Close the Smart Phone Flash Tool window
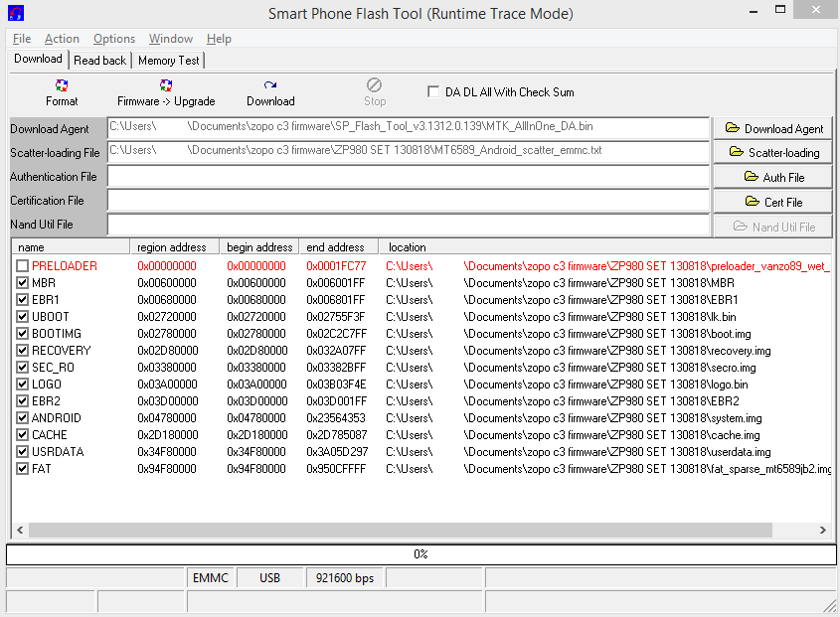840x617 pixels. [x=815, y=10]
